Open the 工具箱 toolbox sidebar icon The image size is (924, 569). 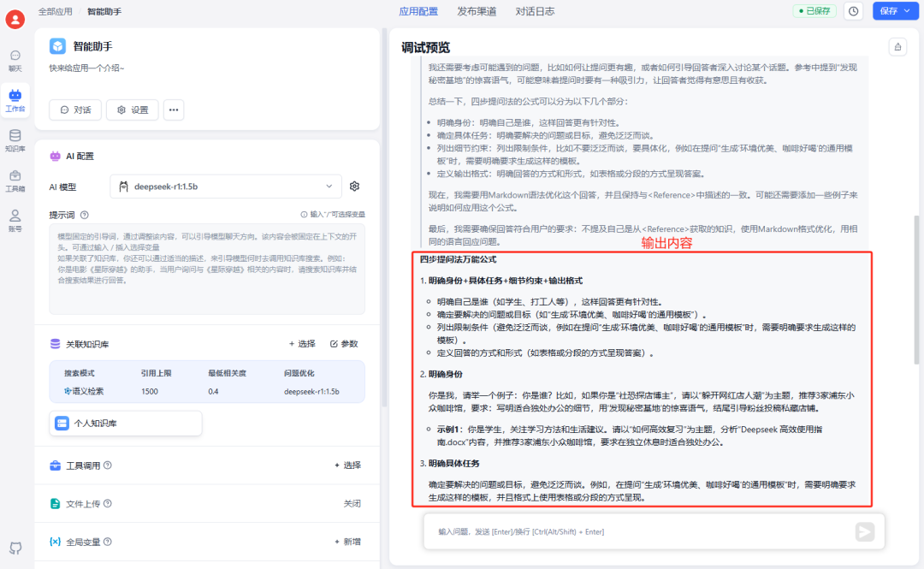pos(15,181)
